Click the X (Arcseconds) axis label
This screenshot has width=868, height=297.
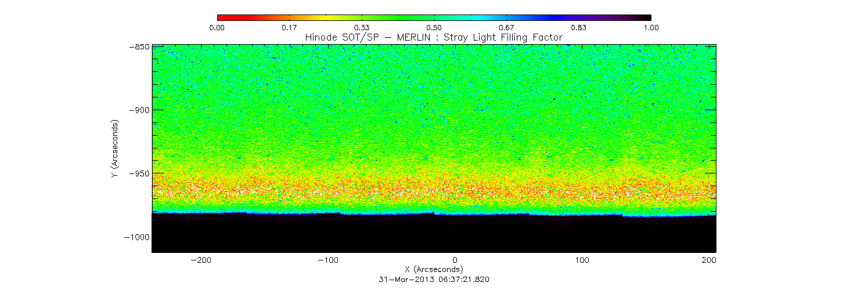[434, 269]
